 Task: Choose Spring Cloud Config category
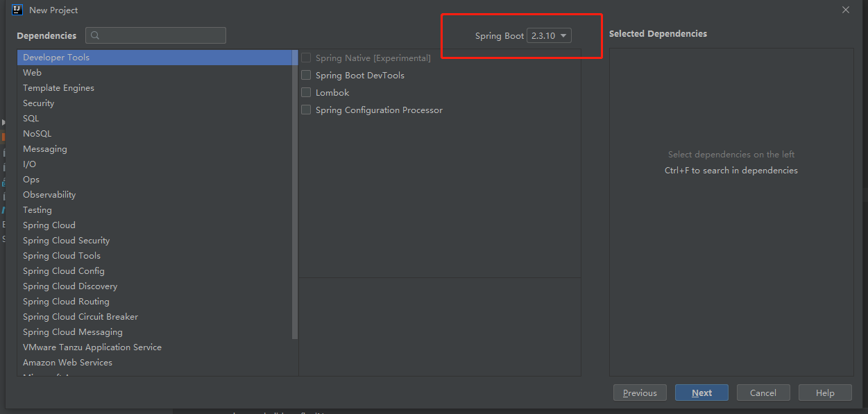[x=155, y=271]
